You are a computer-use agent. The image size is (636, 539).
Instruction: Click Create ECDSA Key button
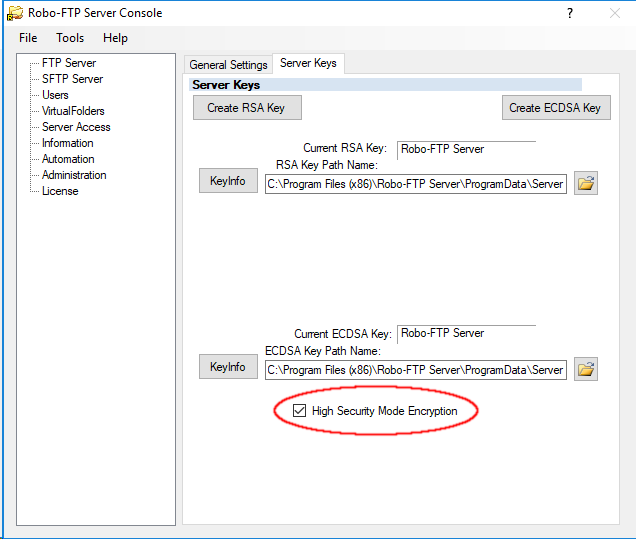tap(556, 107)
